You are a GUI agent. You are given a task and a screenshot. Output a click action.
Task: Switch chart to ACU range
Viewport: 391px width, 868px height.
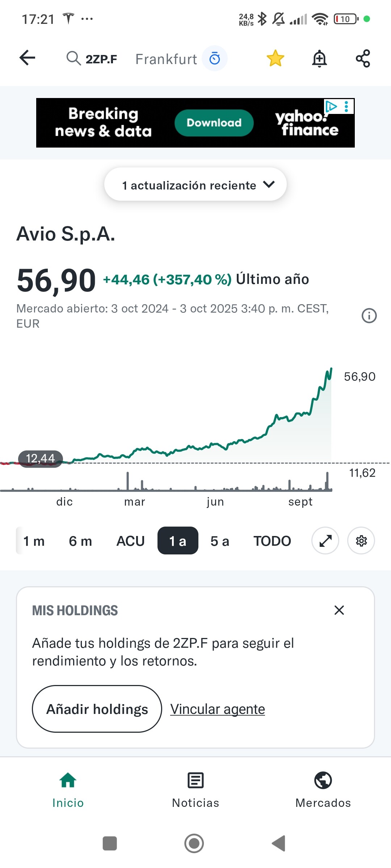point(130,541)
